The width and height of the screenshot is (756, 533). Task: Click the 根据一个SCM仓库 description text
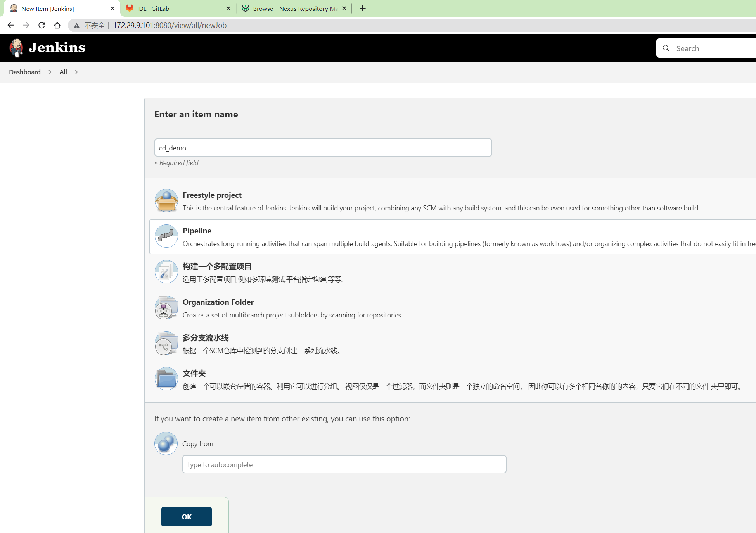263,351
